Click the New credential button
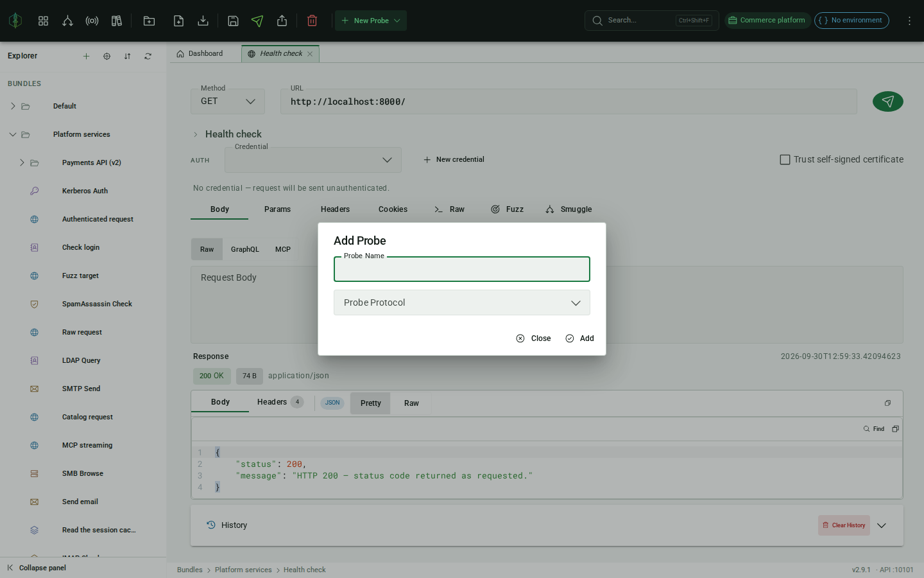Screen dimensions: 924x578 click(454, 159)
